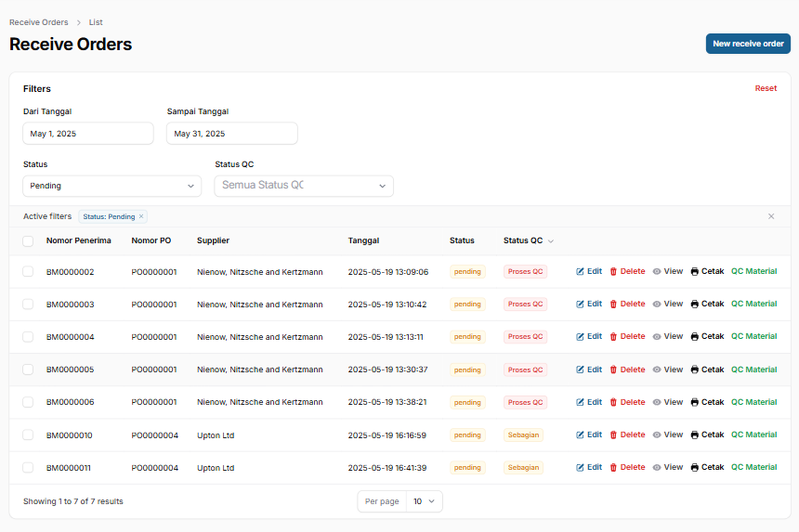
Task: Open QC Material for BM0000002
Action: [753, 271]
